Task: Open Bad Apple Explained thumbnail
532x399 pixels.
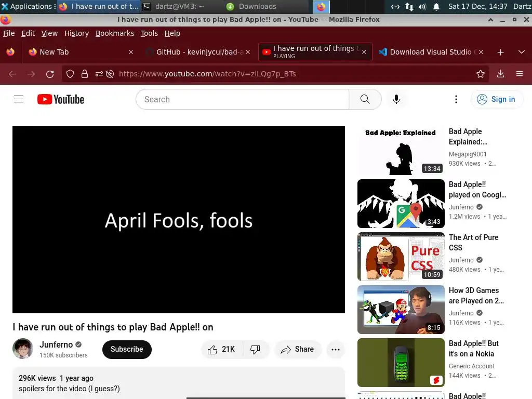Action: pos(401,151)
